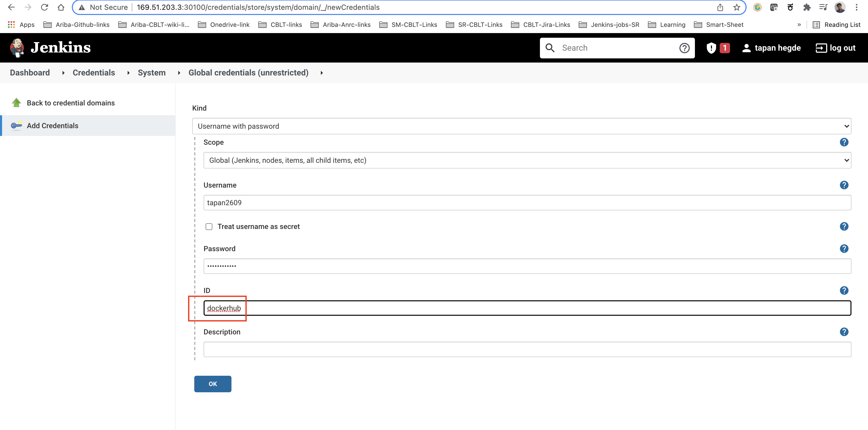Click the Chrome profile avatar
This screenshot has width=868, height=430.
(x=840, y=7)
